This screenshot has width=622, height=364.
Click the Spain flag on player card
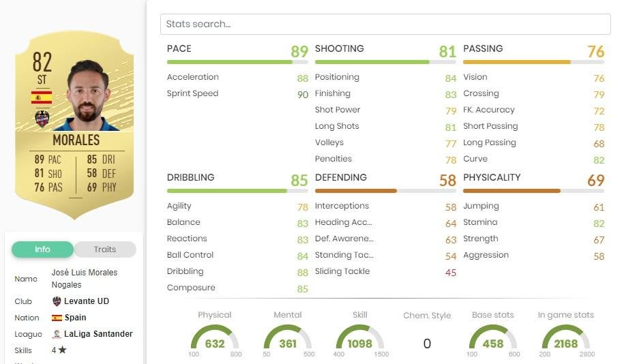pos(42,97)
